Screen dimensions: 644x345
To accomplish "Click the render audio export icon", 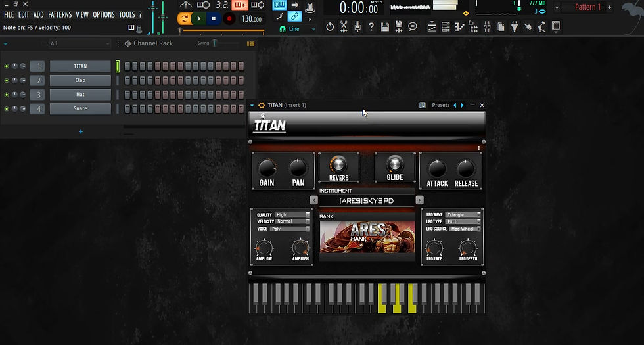I will coord(398,27).
